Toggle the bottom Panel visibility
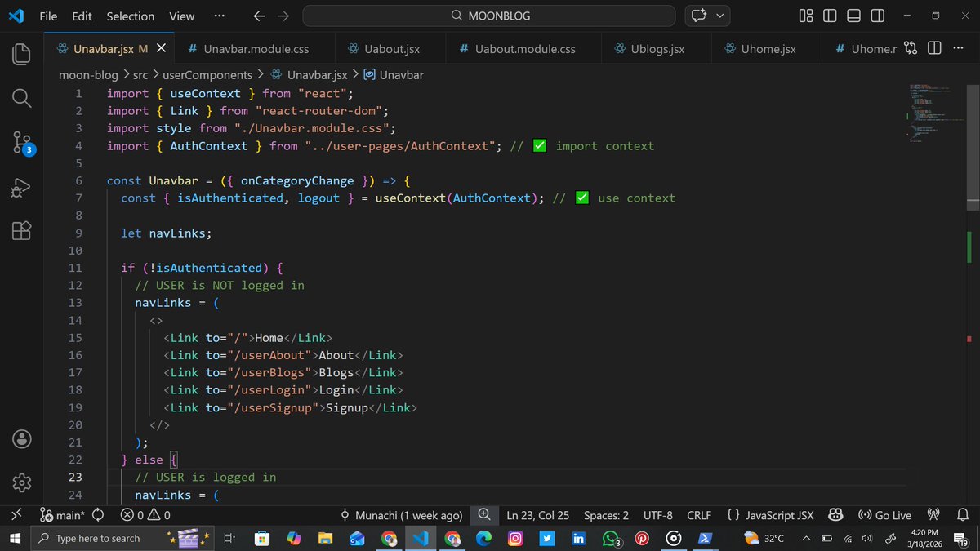This screenshot has height=551, width=980. pyautogui.click(x=853, y=16)
